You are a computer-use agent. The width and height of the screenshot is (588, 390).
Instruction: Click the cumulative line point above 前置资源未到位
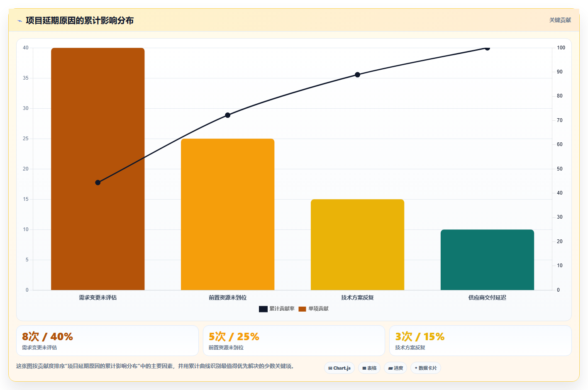[227, 115]
